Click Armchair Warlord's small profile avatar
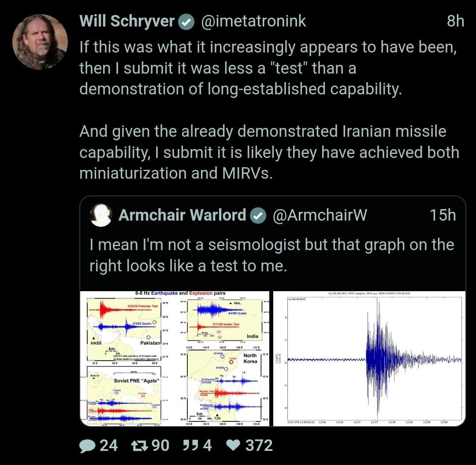This screenshot has height=465, width=476. point(101,215)
